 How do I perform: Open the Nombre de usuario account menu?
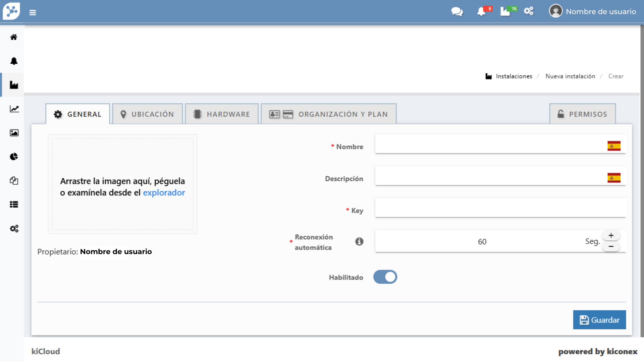[593, 11]
